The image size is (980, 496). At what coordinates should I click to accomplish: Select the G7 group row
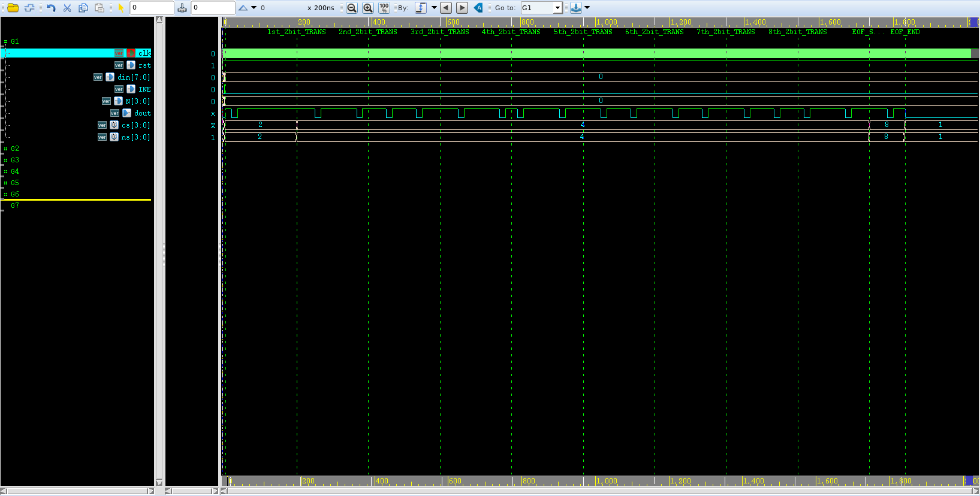(x=15, y=205)
